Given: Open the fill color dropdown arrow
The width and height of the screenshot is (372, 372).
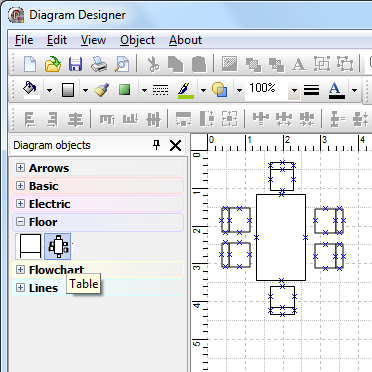Looking at the screenshot, I should pos(49,90).
